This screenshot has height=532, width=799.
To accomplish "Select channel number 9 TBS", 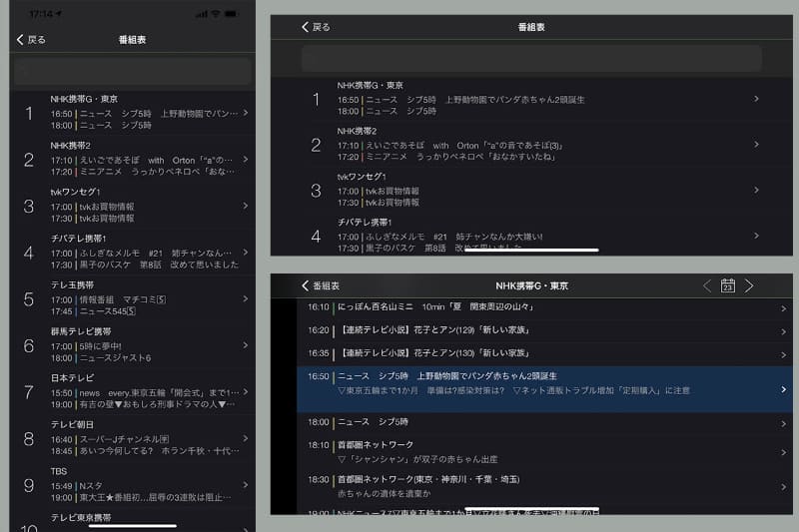I will (29, 486).
